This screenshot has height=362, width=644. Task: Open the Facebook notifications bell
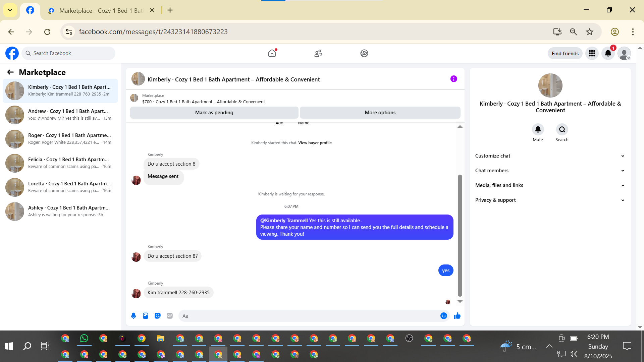pos(608,53)
